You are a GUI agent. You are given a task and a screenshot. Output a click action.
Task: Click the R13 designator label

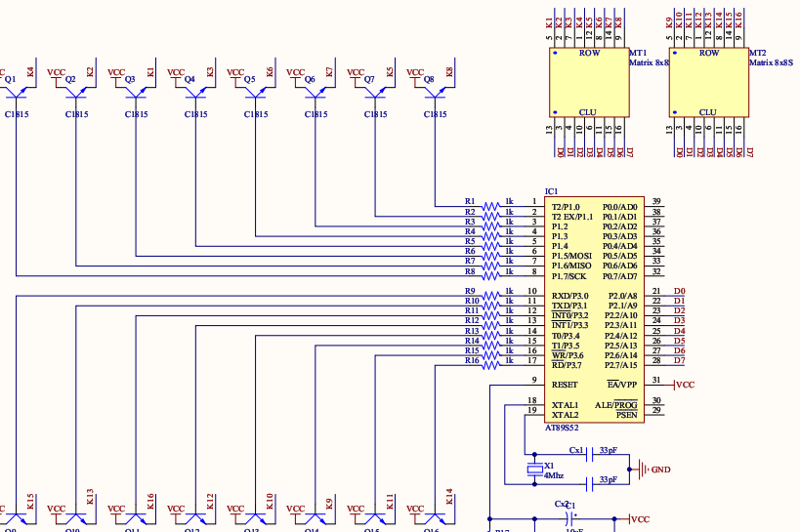tap(472, 331)
